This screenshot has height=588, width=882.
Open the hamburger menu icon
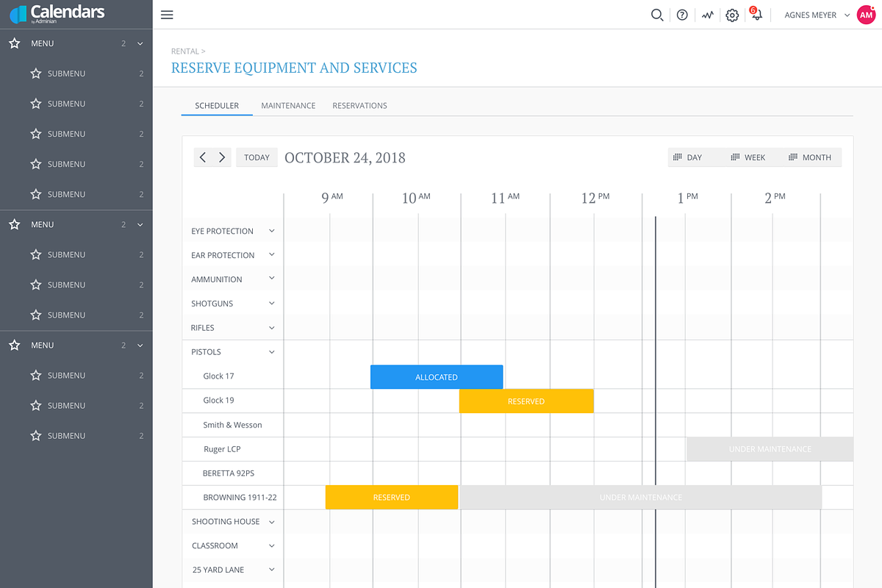(x=167, y=15)
